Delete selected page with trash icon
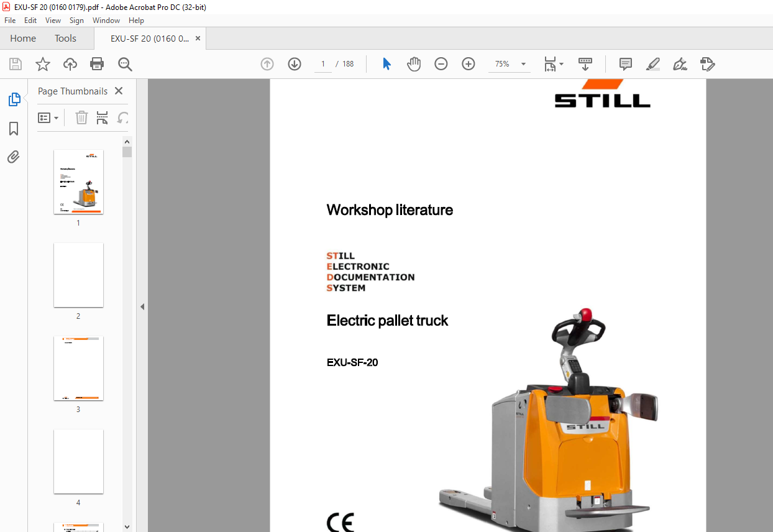The height and width of the screenshot is (532, 773). point(81,117)
